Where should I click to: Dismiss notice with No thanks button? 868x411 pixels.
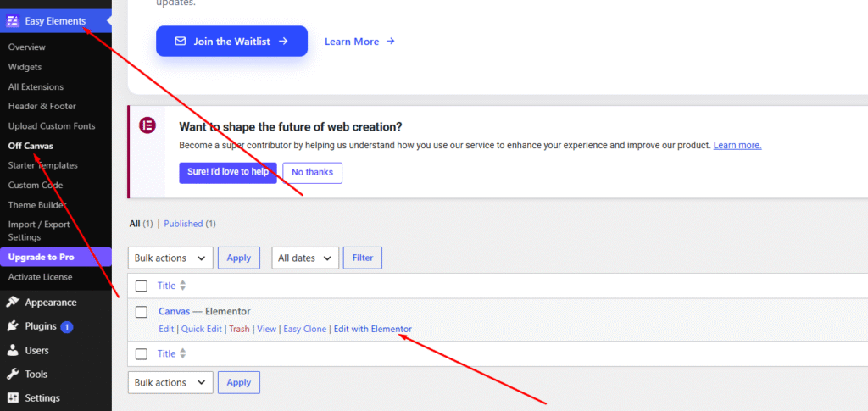coord(312,173)
